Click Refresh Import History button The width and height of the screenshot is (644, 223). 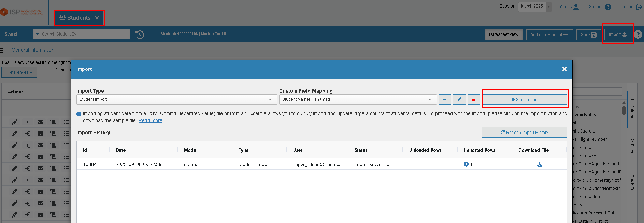pyautogui.click(x=524, y=133)
